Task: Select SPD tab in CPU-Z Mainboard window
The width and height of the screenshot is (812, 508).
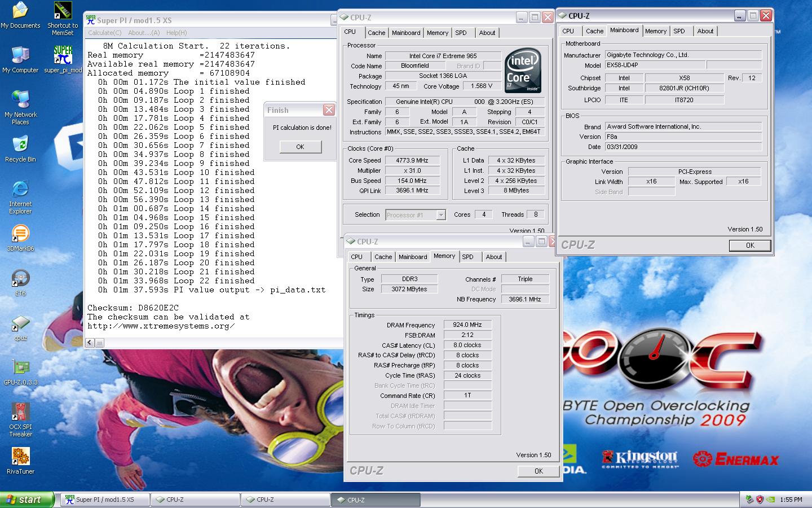Action: [x=679, y=31]
